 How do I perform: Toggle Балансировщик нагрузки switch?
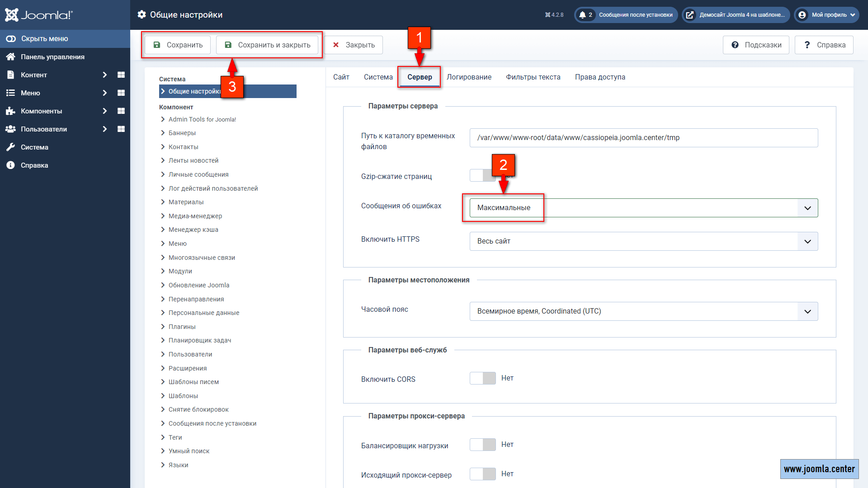[x=483, y=445]
